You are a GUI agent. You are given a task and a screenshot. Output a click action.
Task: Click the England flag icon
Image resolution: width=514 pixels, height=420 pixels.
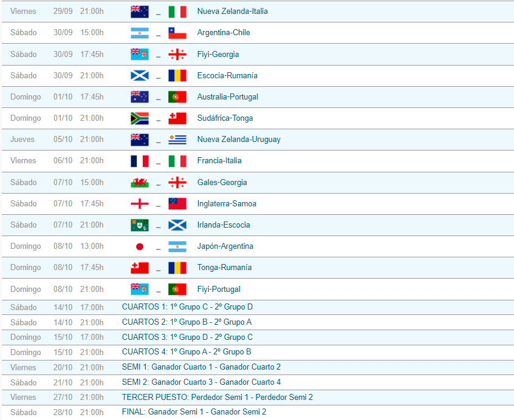139,204
